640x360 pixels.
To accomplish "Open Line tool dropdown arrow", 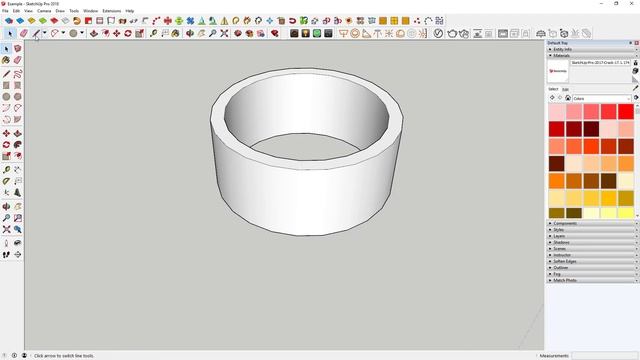I will [44, 33].
